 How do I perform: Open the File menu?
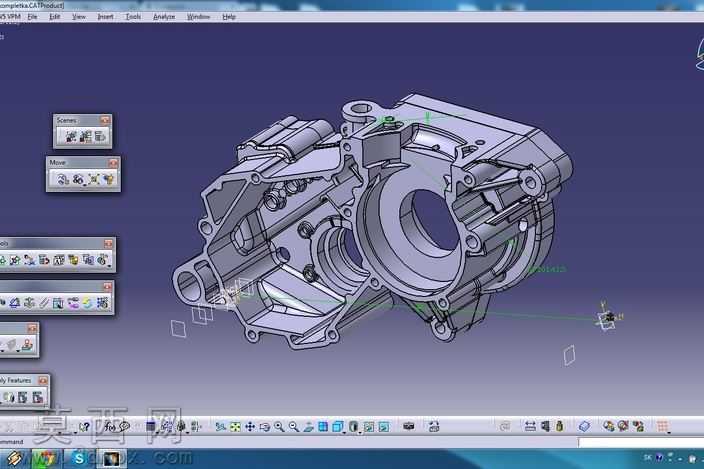point(32,17)
